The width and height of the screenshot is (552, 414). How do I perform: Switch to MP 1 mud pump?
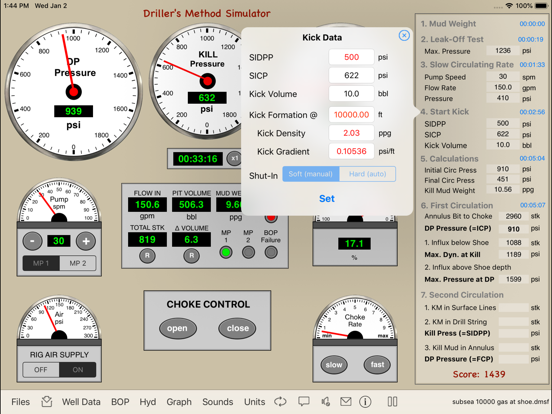tap(41, 263)
